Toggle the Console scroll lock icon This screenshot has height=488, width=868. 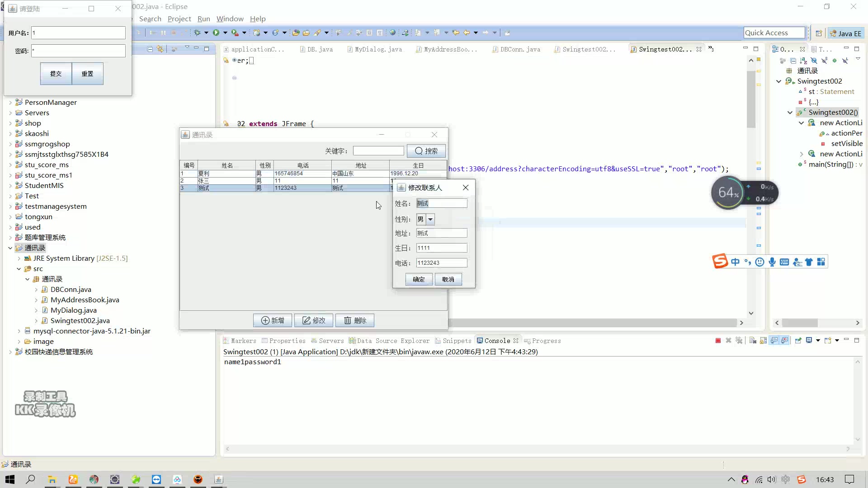pos(764,341)
